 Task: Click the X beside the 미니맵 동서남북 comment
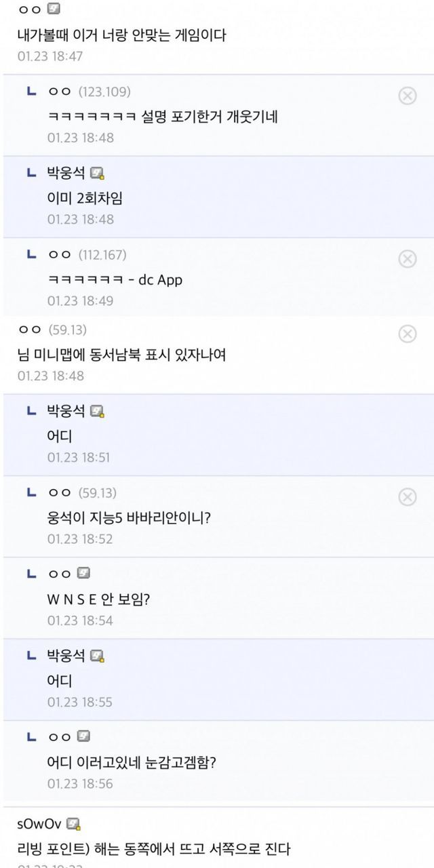pos(407,334)
